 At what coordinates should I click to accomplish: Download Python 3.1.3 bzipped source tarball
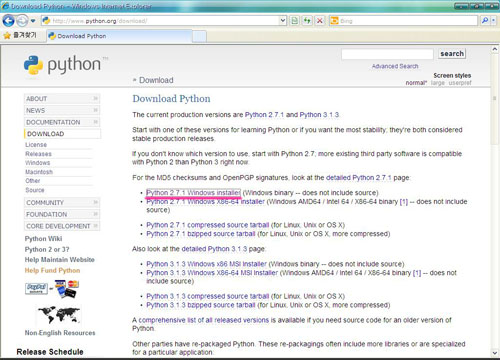point(201,305)
